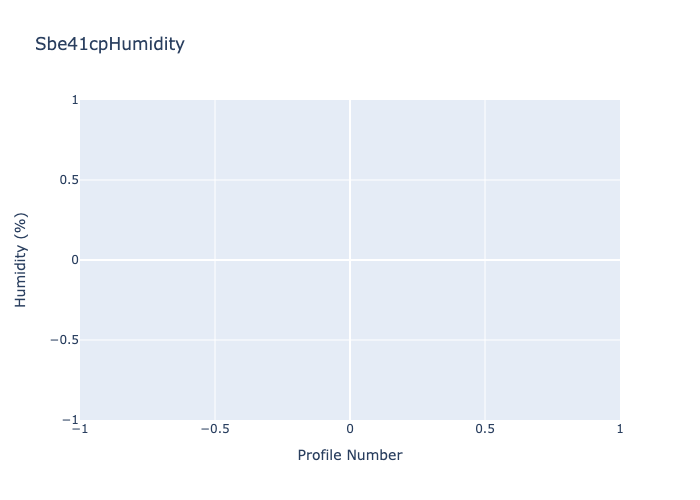Viewport: 700px width, 500px height.
Task: Click the vertical gridline at x = 0.5
Action: pyautogui.click(x=485, y=300)
